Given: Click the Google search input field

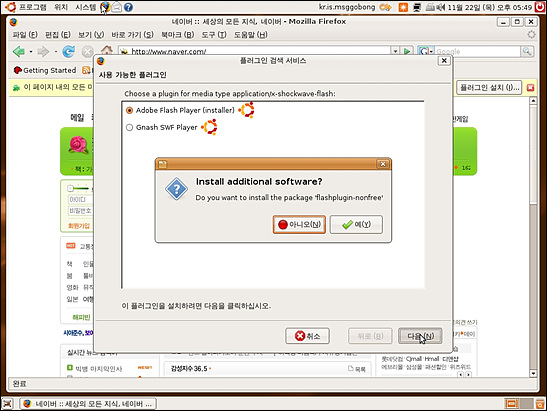Looking at the screenshot, I should (x=478, y=52).
